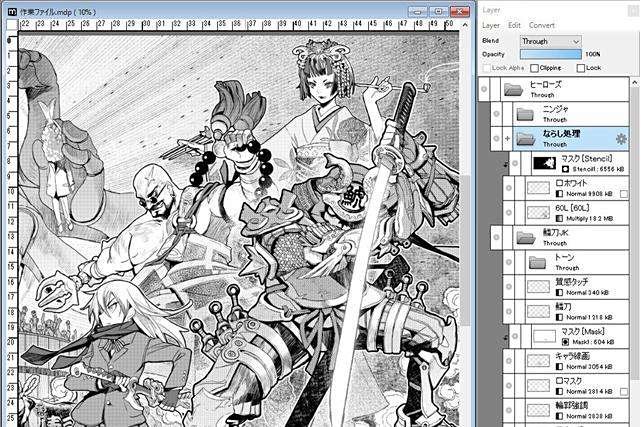Enable the Clipping checkbox
The height and width of the screenshot is (427, 641).
point(534,68)
